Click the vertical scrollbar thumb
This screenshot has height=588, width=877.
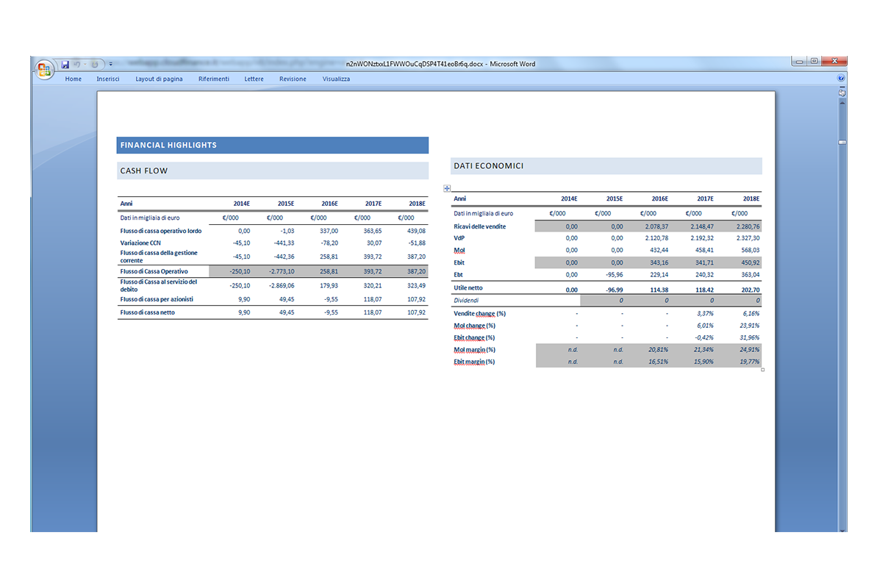pyautogui.click(x=842, y=142)
